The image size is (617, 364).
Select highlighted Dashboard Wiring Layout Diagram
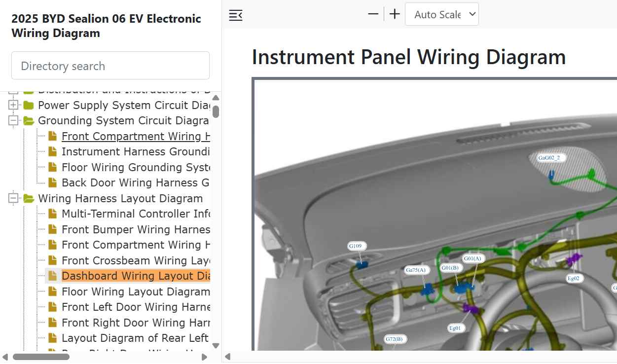[x=136, y=276]
